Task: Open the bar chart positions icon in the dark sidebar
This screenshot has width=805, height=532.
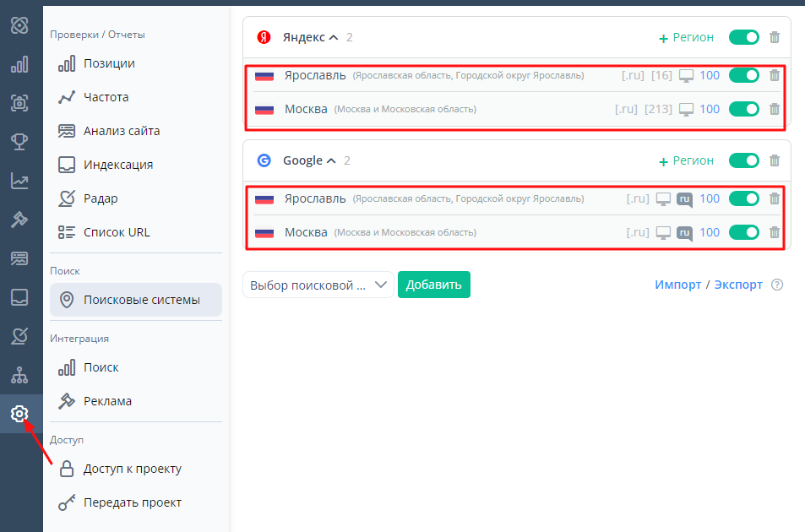Action: (x=19, y=64)
